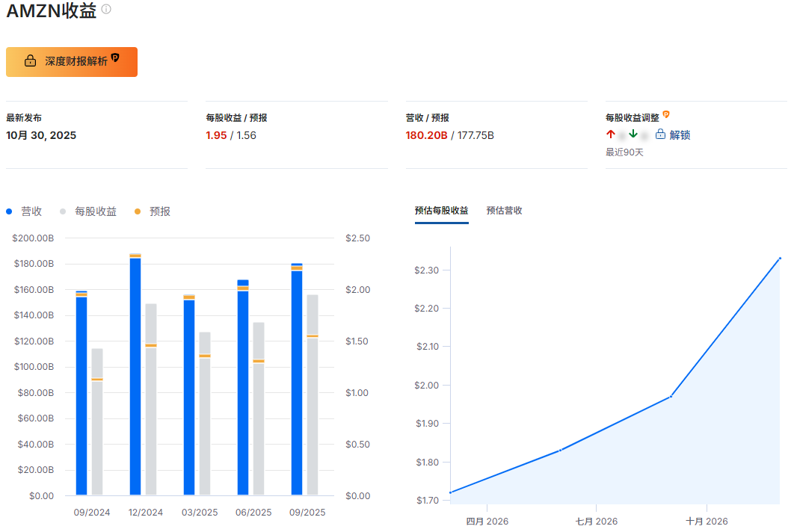Click the P badge on 深度财报解析 button
This screenshot has height=532, width=794.
115,58
